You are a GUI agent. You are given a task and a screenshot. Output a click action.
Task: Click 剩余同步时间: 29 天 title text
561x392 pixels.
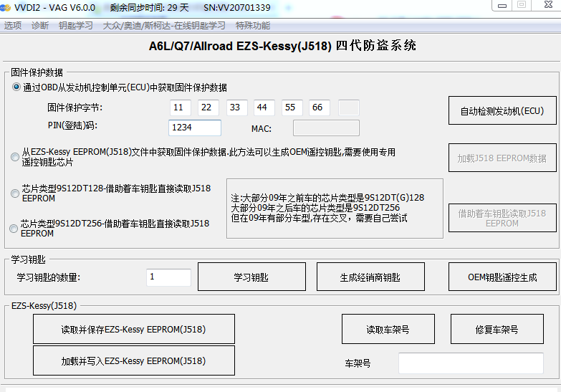149,7
